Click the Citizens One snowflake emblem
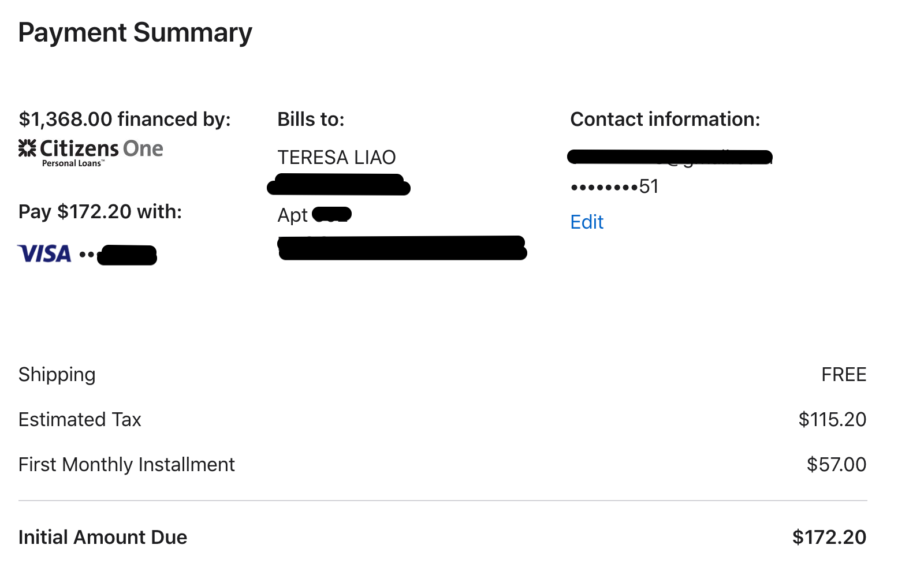The height and width of the screenshot is (582, 924). pyautogui.click(x=27, y=148)
